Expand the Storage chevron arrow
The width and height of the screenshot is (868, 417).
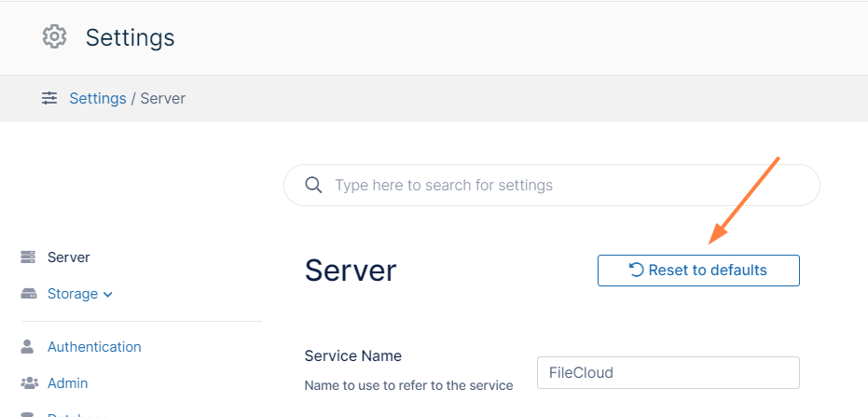point(108,295)
